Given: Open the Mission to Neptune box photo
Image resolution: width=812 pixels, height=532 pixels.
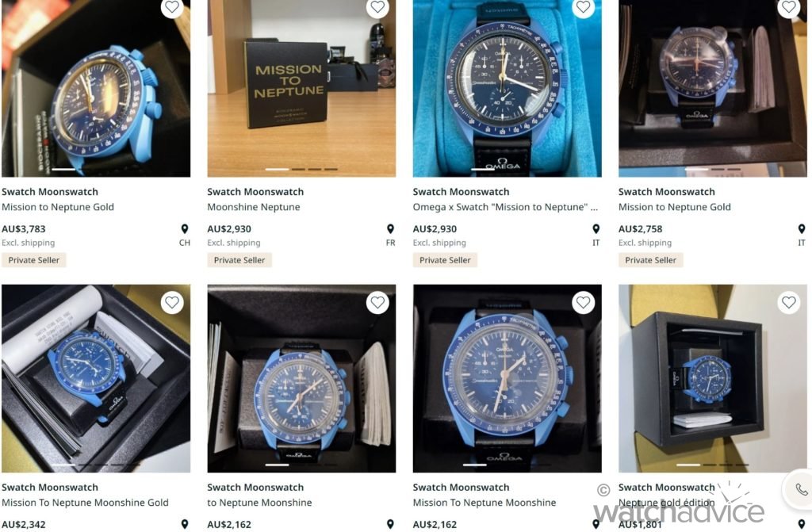Looking at the screenshot, I should pos(301,88).
